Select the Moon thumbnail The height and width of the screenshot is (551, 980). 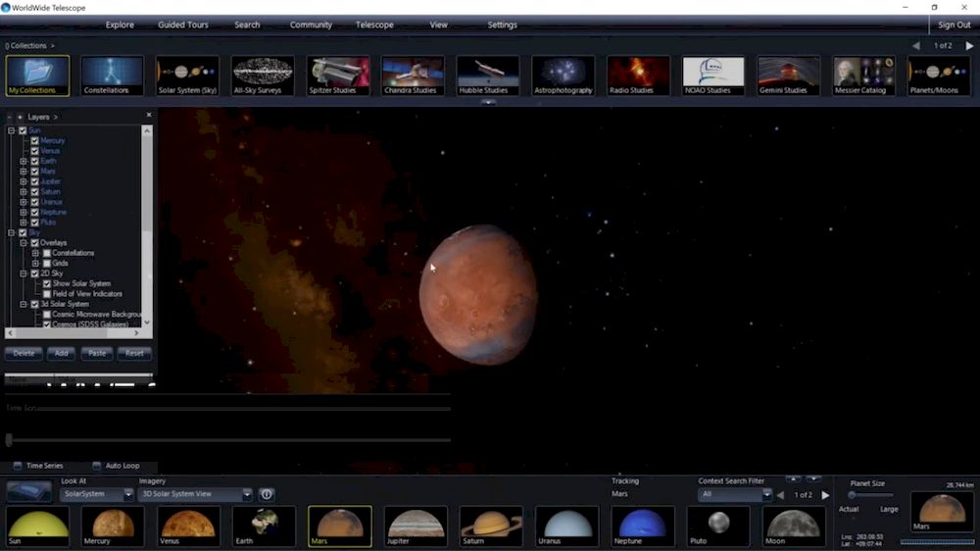[x=794, y=526]
